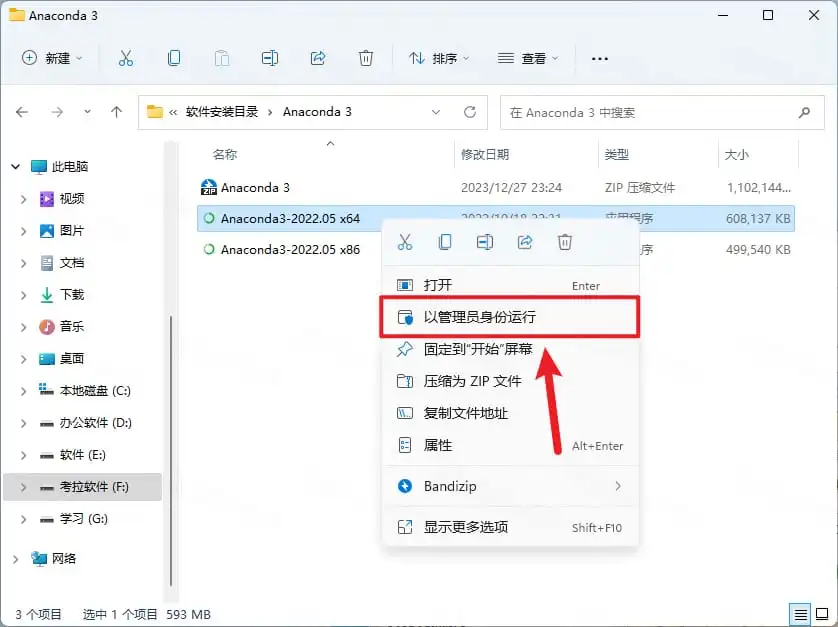Screen dimensions: 838x627
Task: Expand the 本地磁盘 (C:) drive node
Action: 24,391
